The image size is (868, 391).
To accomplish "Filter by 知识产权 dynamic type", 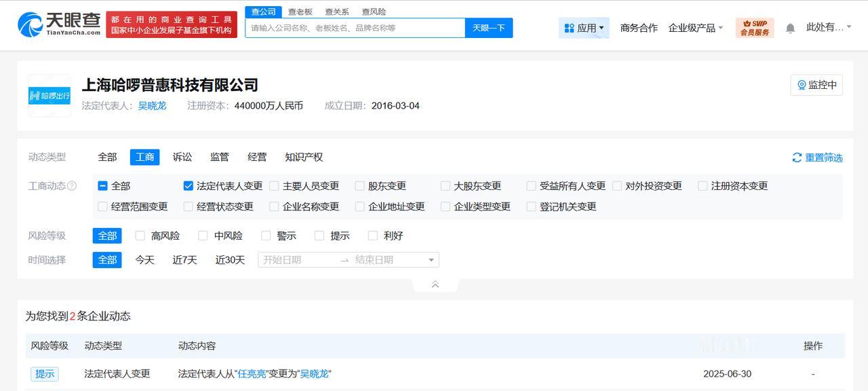I will [304, 157].
